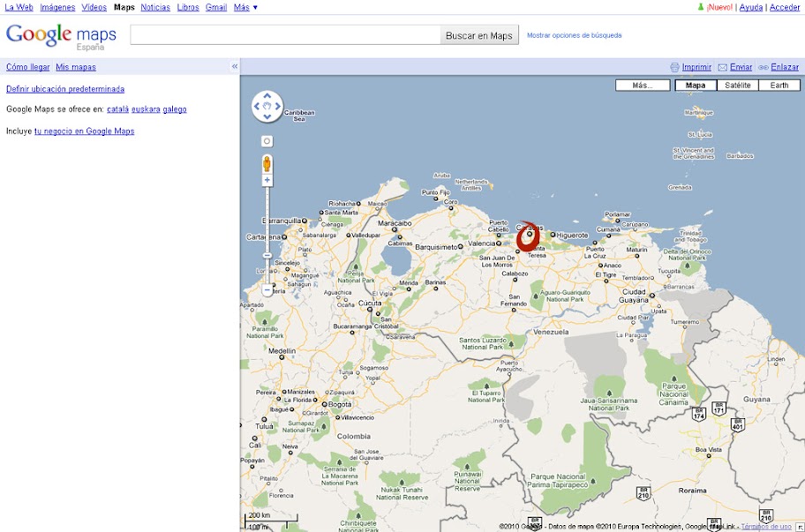The height and width of the screenshot is (532, 805).
Task: Click the zoom slider handle
Action: (267, 255)
